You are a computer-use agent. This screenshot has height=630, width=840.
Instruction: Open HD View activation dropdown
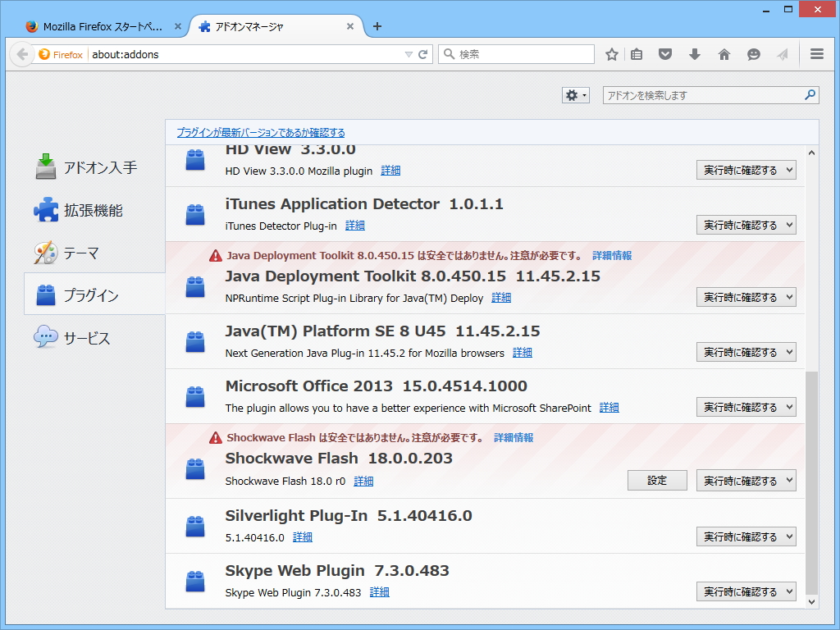click(x=746, y=170)
